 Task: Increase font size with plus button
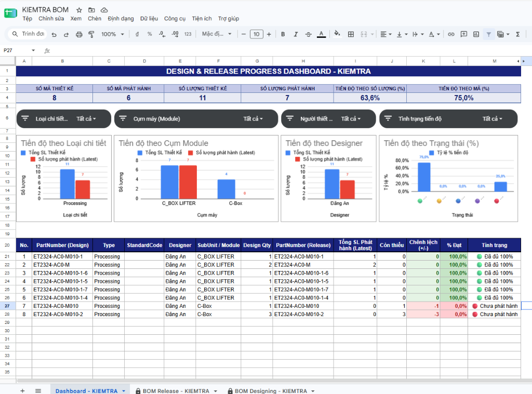(x=269, y=34)
